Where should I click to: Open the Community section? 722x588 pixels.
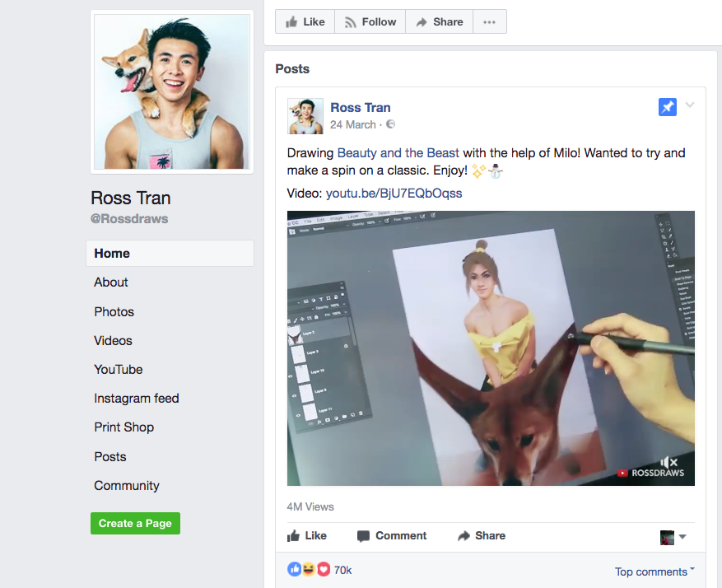tap(127, 486)
